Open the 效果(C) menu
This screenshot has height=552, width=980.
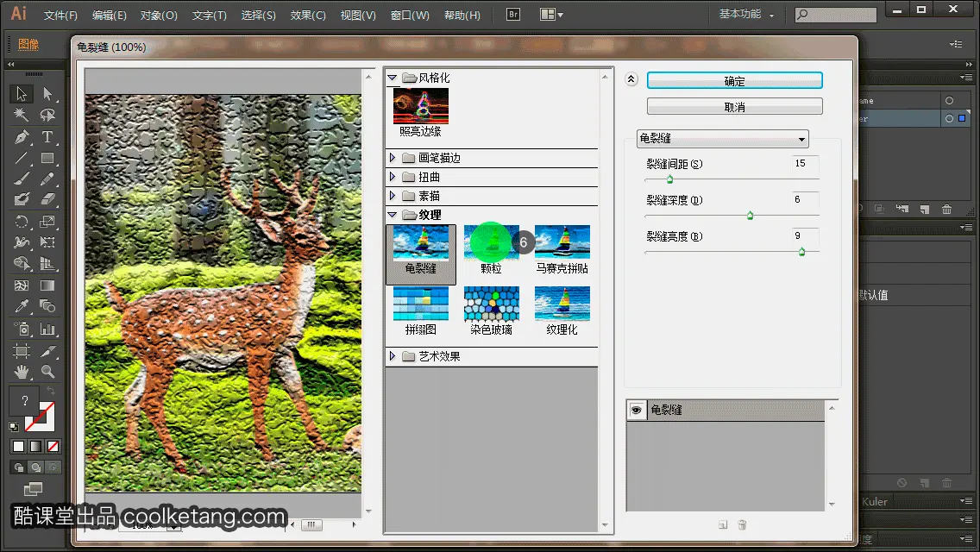pos(308,15)
